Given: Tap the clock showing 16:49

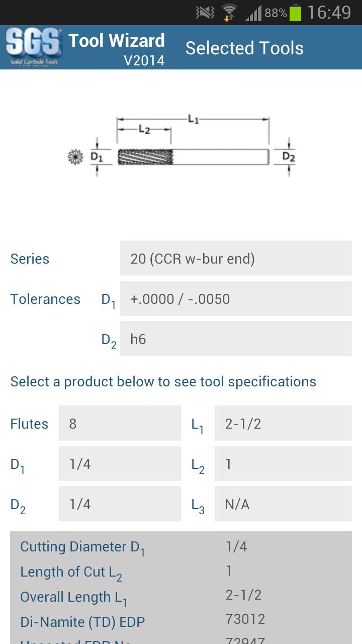Looking at the screenshot, I should (329, 13).
